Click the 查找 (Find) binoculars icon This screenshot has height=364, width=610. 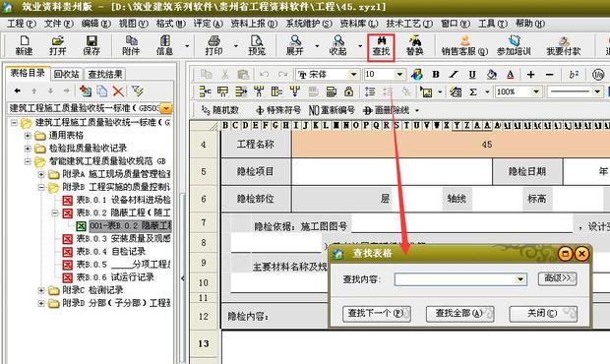click(382, 46)
